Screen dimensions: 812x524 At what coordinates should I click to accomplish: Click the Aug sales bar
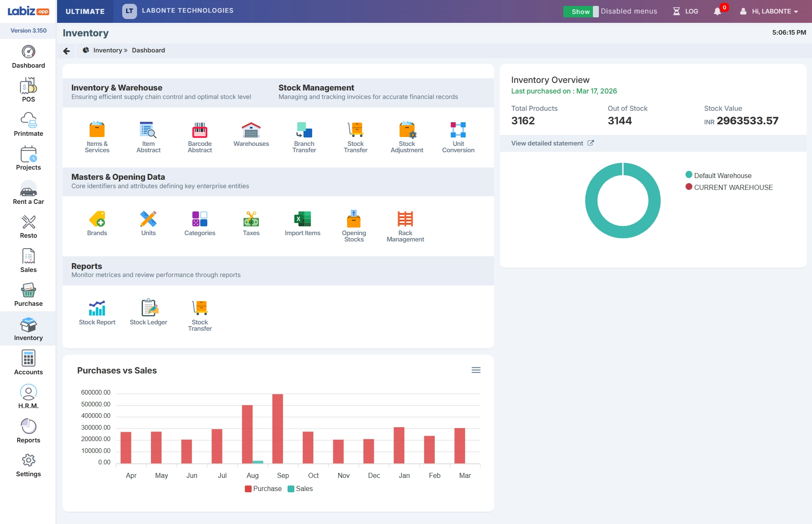258,462
